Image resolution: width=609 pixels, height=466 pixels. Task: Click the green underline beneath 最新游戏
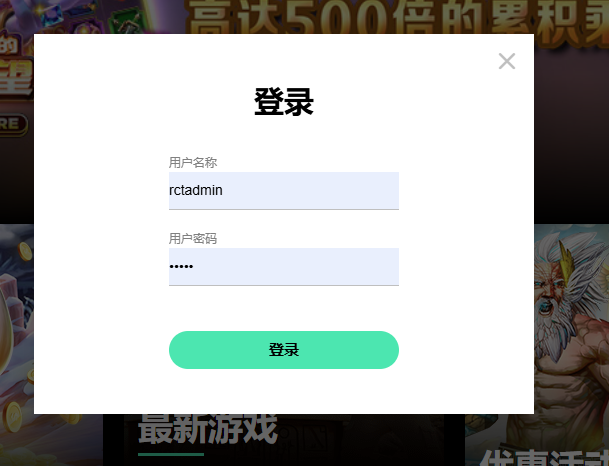pos(171,454)
